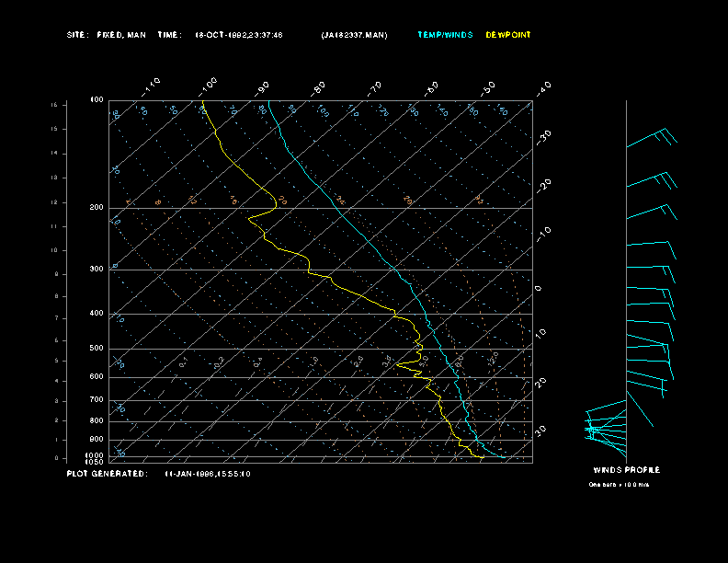Screen dimensions: 728x563
Task: Click the cyan TEMP/WINDS legend label
Action: coord(445,35)
